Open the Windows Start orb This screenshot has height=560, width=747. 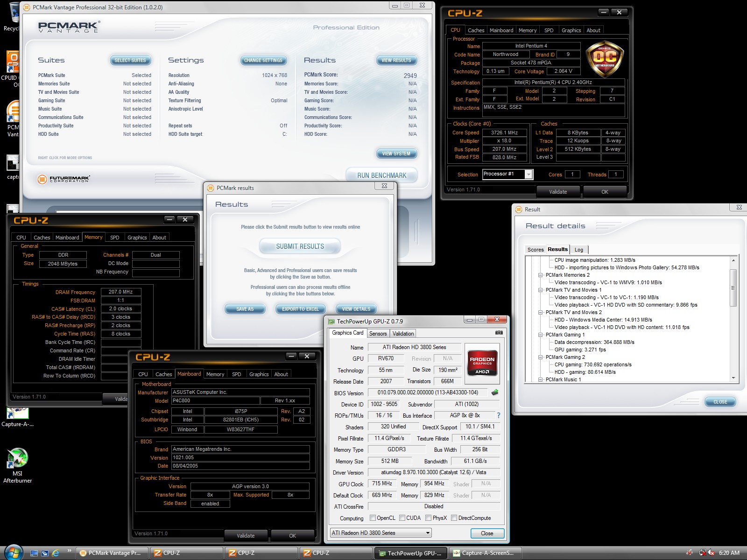[13, 553]
